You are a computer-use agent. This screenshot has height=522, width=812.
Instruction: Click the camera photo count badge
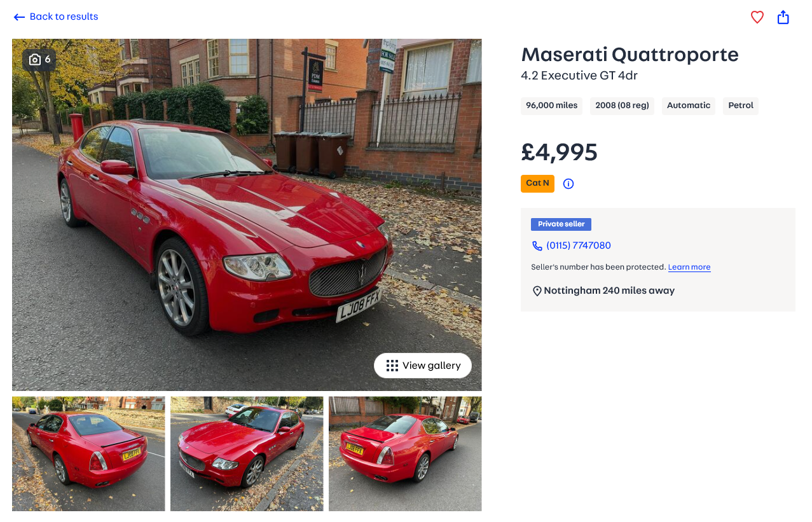click(39, 60)
